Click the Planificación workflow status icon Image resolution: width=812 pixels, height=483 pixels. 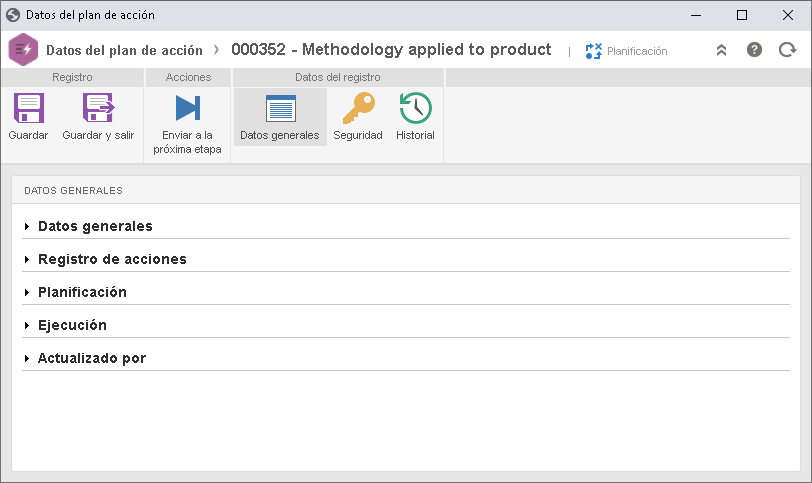[593, 51]
